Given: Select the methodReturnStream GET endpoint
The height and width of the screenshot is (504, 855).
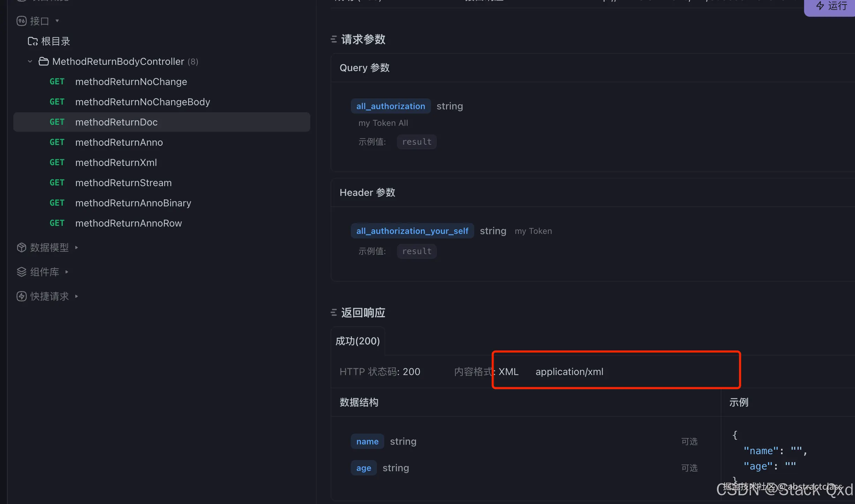Looking at the screenshot, I should coord(123,183).
